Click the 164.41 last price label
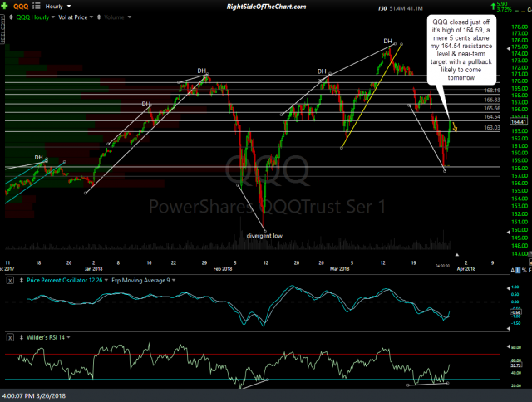Image resolution: width=532 pixels, height=402 pixels. pyautogui.click(x=519, y=122)
